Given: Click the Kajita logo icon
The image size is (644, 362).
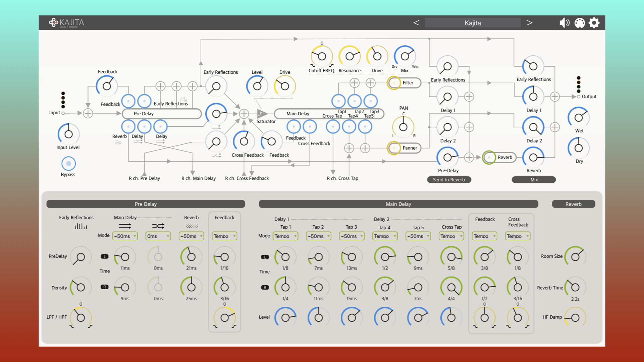Looking at the screenshot, I should tap(53, 22).
